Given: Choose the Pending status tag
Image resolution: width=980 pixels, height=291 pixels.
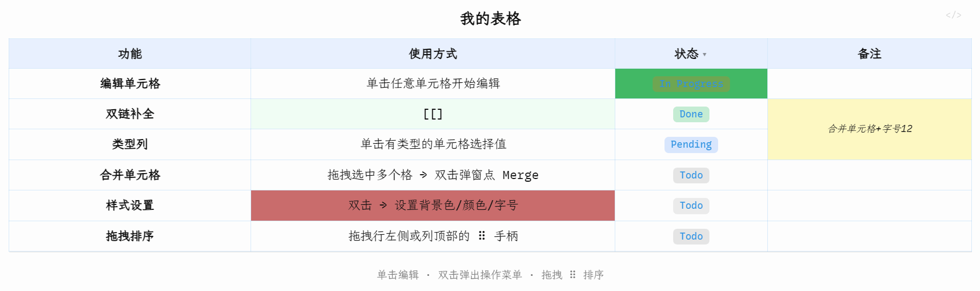Looking at the screenshot, I should [691, 144].
